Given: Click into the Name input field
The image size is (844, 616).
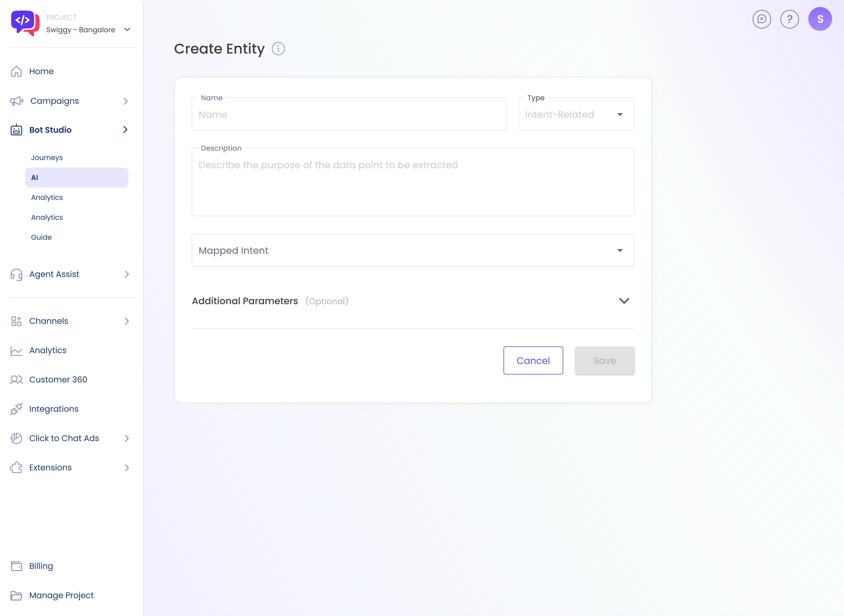Looking at the screenshot, I should (x=348, y=115).
